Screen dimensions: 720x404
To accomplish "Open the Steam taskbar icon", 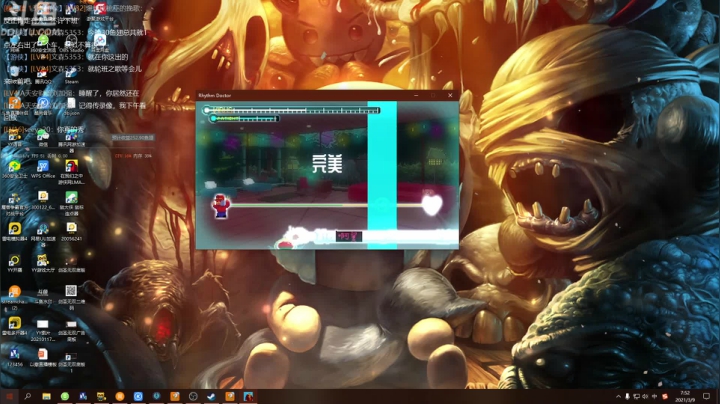I will pos(211,396).
